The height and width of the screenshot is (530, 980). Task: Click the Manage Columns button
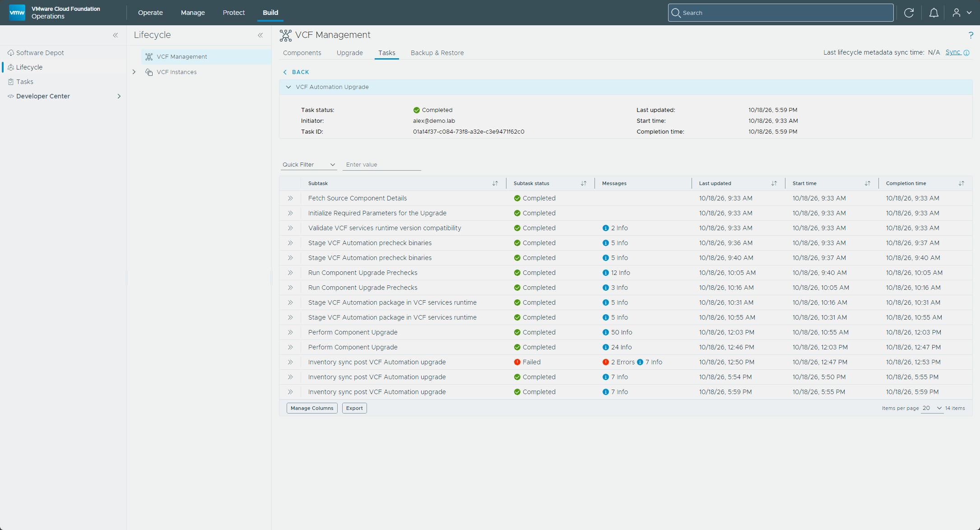click(x=312, y=408)
